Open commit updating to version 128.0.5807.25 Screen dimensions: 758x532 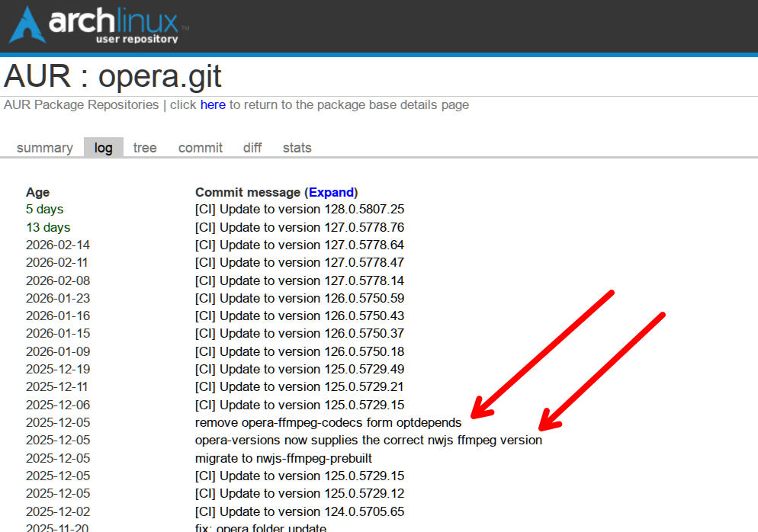coord(300,210)
